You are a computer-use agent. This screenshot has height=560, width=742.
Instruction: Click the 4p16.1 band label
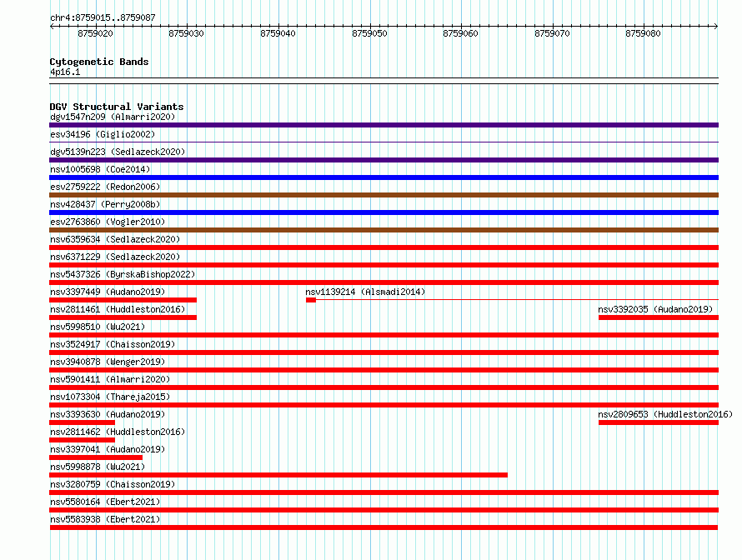(x=65, y=72)
